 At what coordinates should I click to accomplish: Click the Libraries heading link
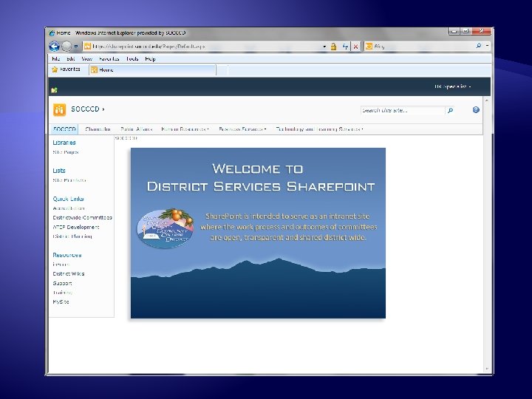64,143
